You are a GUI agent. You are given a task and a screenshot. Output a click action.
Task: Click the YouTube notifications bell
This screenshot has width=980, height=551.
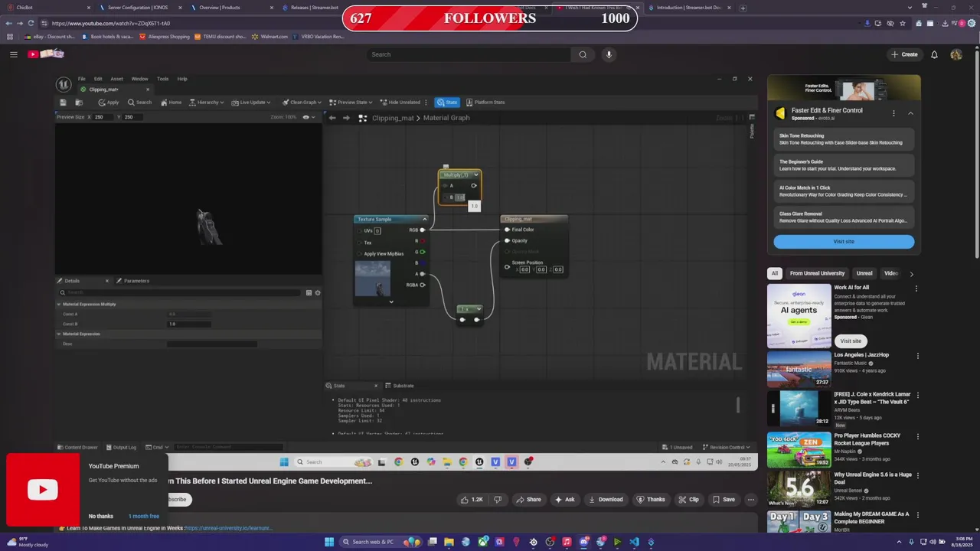coord(934,54)
